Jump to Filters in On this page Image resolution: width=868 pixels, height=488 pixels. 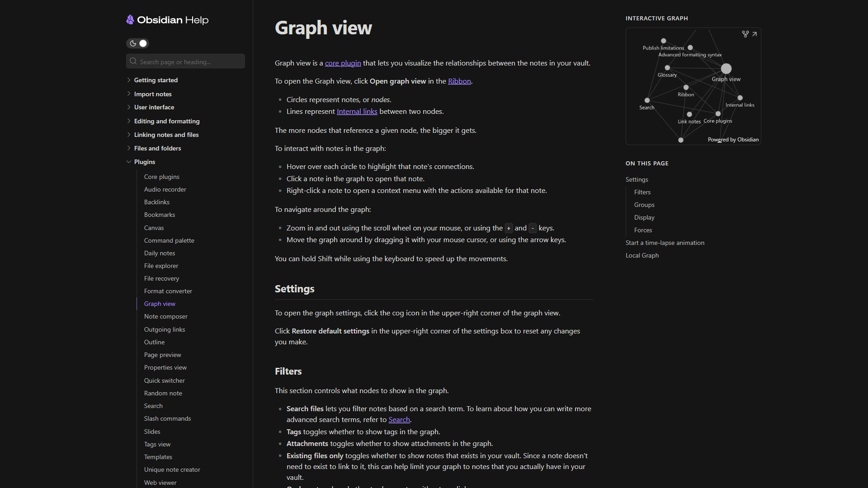[642, 192]
